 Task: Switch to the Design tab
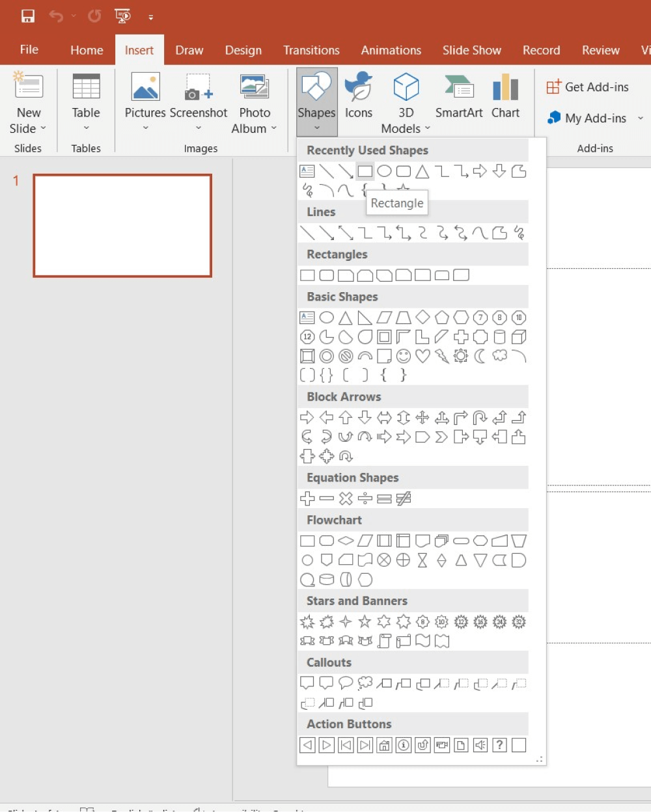tap(243, 49)
